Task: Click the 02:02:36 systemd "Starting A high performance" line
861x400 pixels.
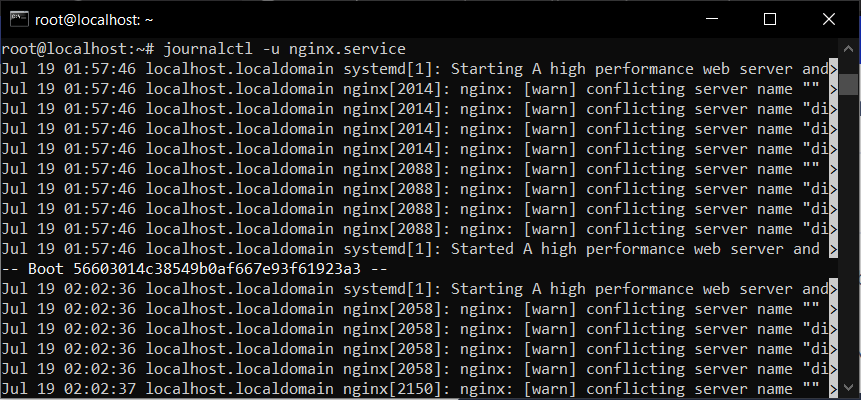Action: [419, 289]
